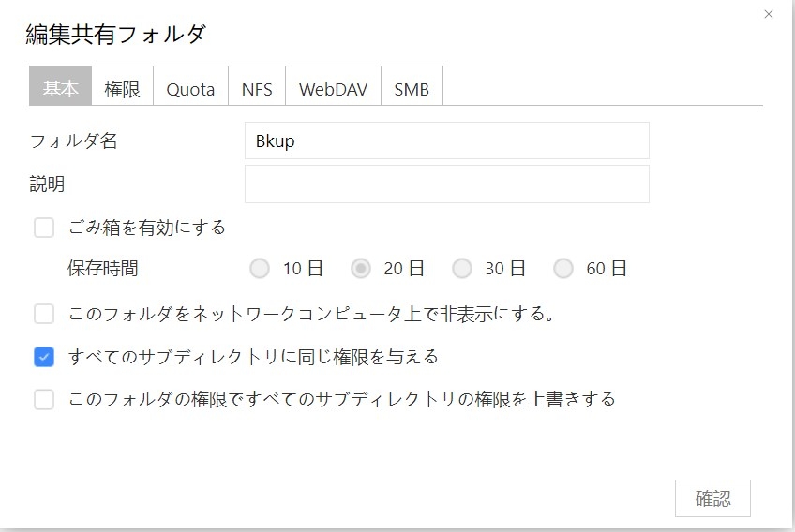Select the 10日 retention radio button
Image resolution: width=795 pixels, height=532 pixels.
click(260, 269)
